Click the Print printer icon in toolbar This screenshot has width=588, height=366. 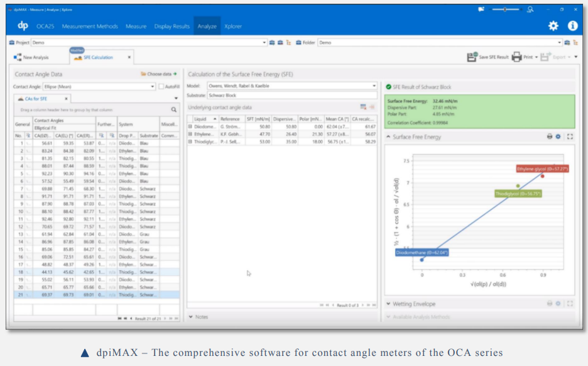click(517, 57)
